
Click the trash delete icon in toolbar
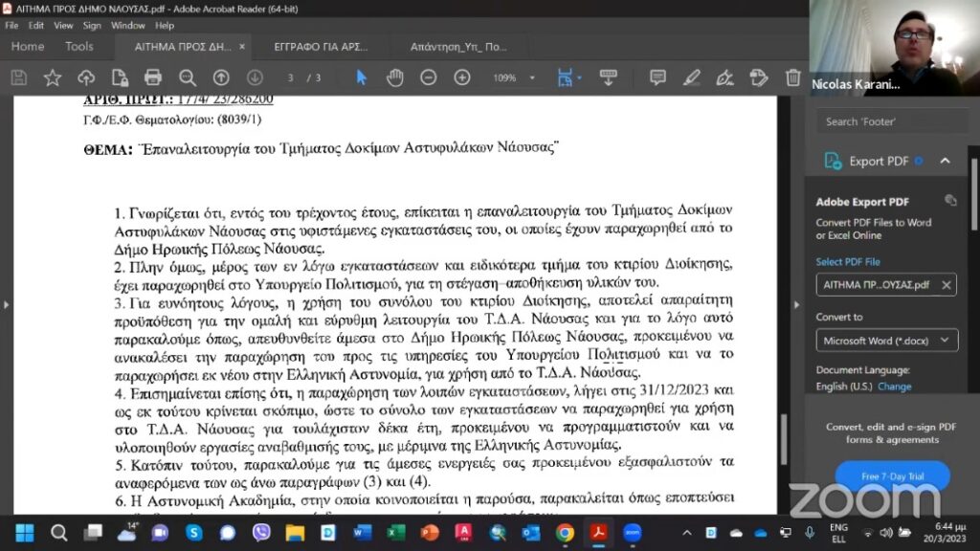(792, 77)
